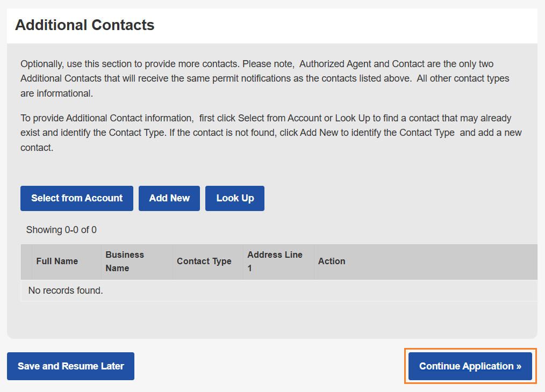Viewport: 545px width, 392px height.
Task: Click Save and Resume Later
Action: [70, 366]
